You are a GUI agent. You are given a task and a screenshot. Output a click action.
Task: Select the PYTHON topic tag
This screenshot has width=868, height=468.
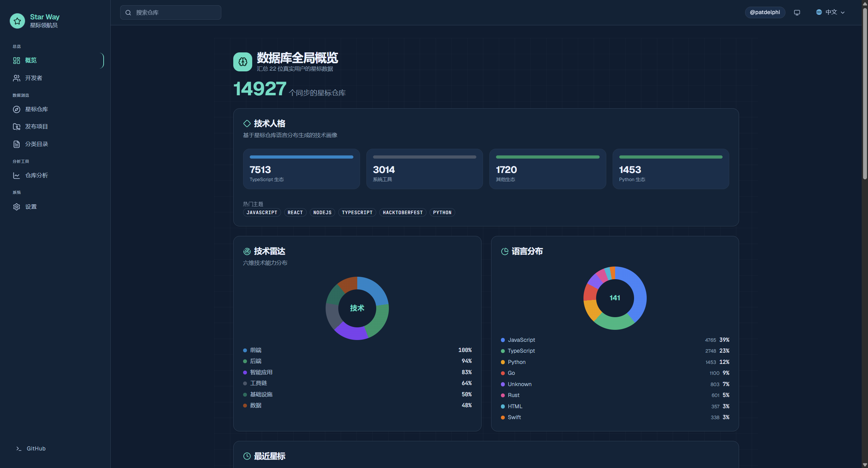coord(442,212)
